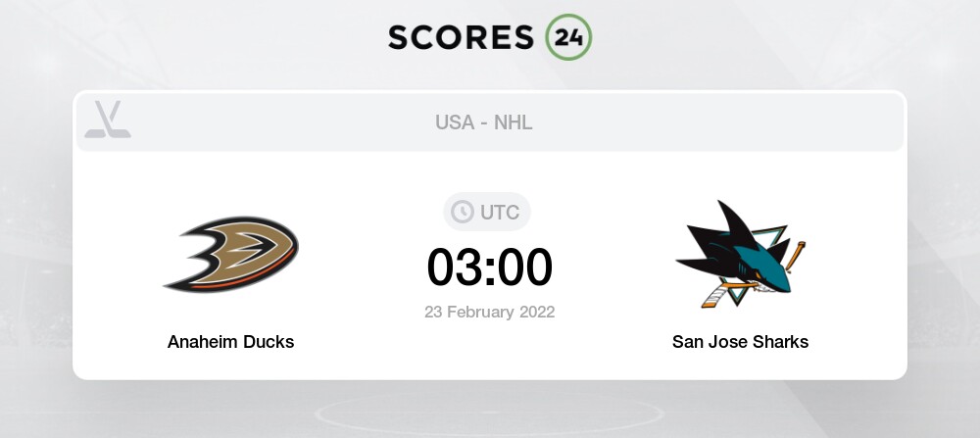
Task: Open the San Jose Sharks logo
Action: pyautogui.click(x=740, y=252)
